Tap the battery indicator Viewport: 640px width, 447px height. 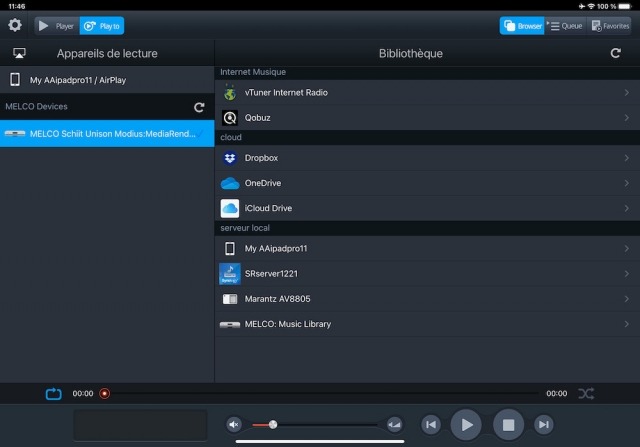click(625, 6)
